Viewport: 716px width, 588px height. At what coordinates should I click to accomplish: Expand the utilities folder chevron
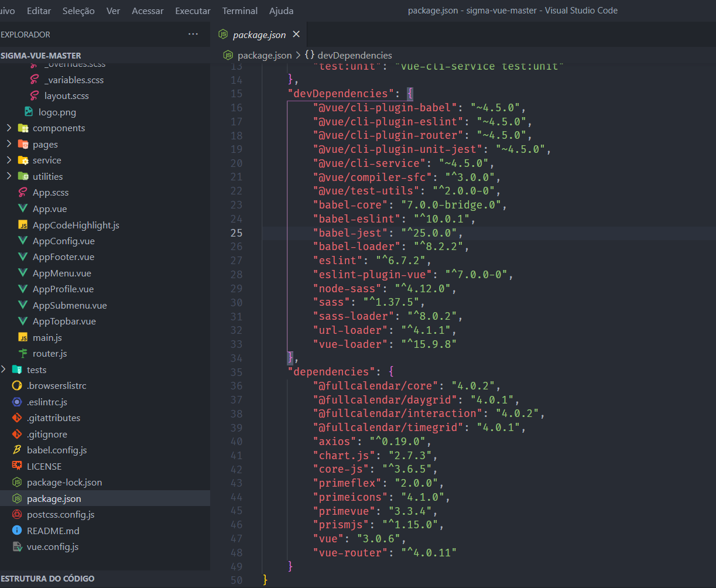click(9, 176)
